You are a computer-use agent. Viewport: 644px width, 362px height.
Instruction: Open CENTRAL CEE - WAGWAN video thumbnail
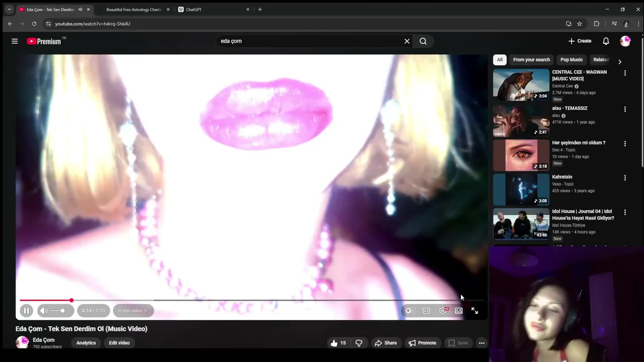pos(521,85)
